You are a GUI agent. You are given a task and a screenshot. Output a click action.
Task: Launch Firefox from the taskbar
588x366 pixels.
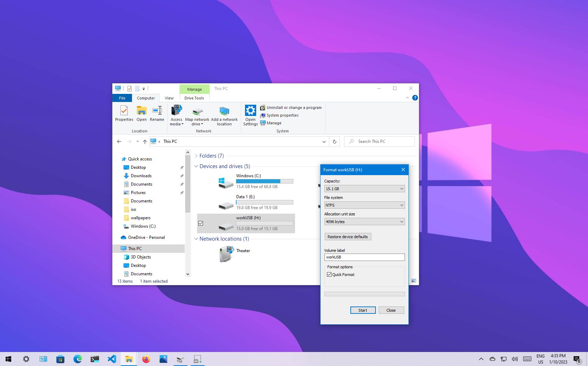(146, 359)
